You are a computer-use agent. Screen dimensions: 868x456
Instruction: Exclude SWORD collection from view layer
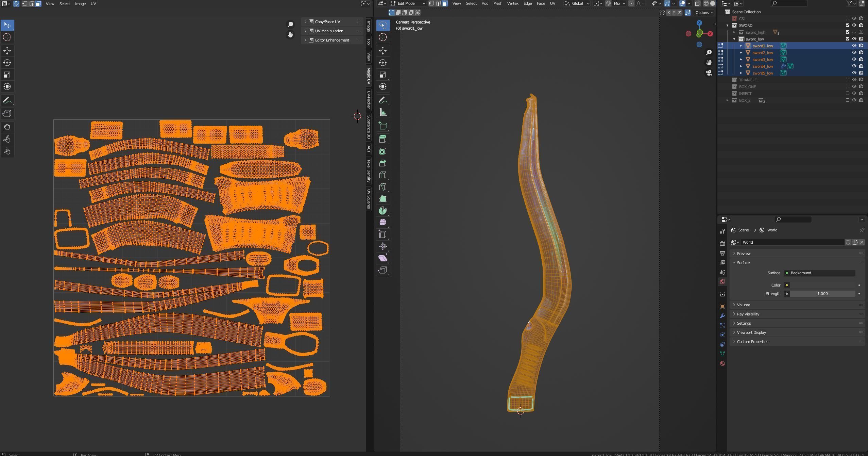pyautogui.click(x=848, y=25)
